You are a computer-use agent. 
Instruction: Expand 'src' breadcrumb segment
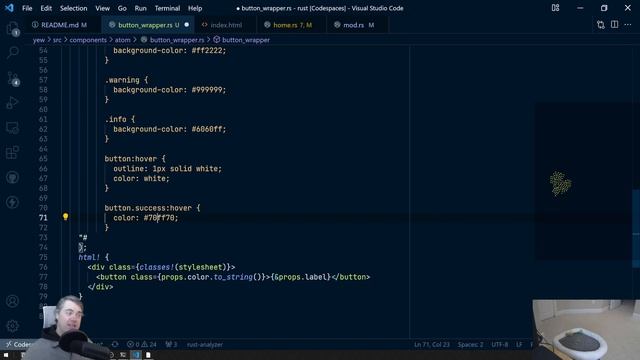57,40
